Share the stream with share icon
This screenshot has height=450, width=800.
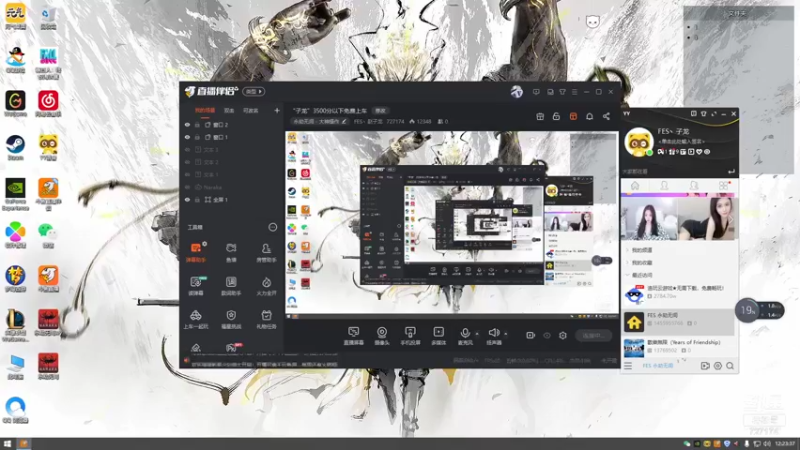tap(606, 116)
